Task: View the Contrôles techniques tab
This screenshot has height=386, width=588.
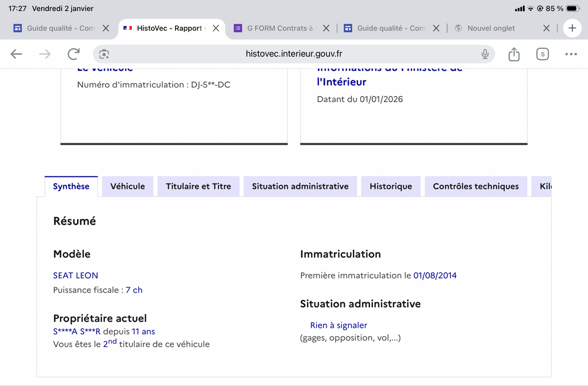Action: pyautogui.click(x=475, y=187)
